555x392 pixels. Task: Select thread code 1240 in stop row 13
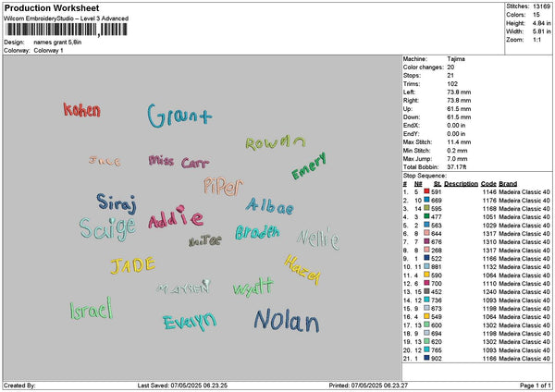tap(489, 291)
